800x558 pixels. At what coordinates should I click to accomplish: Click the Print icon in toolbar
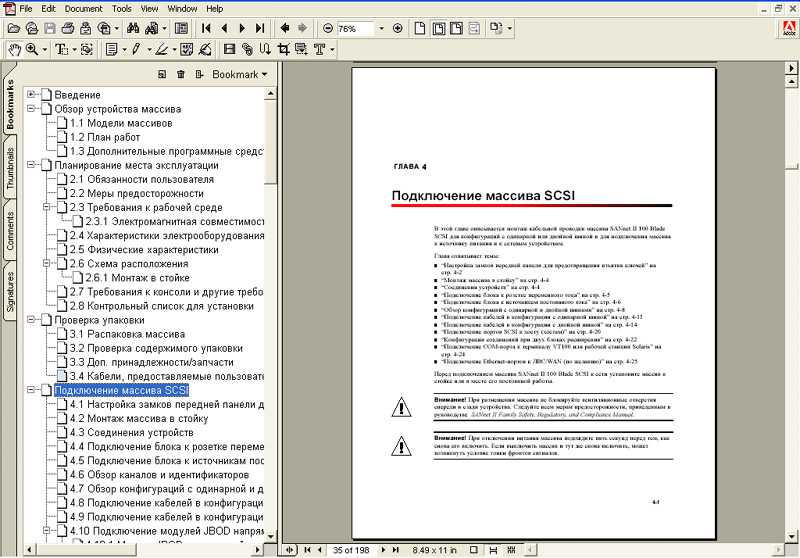coord(69,28)
